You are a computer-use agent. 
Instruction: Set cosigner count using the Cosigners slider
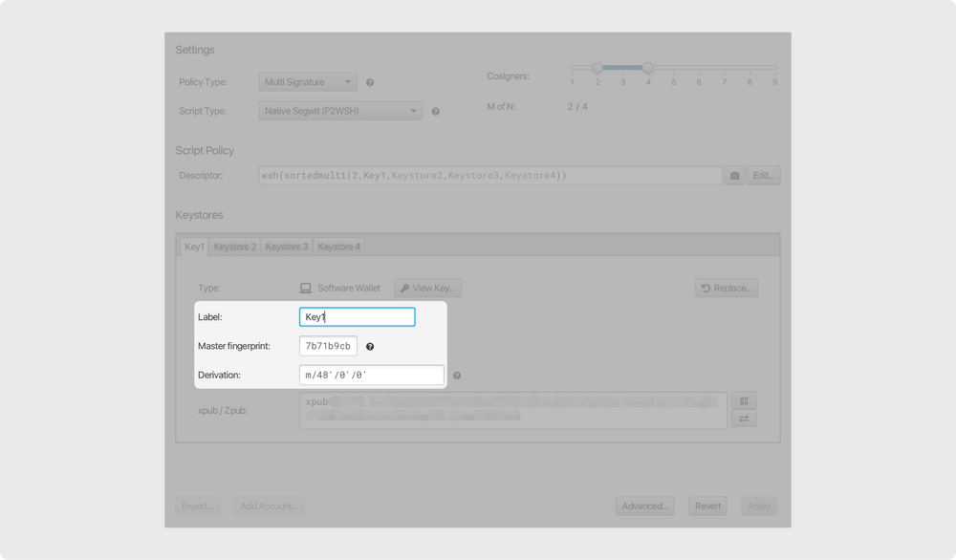tap(648, 68)
